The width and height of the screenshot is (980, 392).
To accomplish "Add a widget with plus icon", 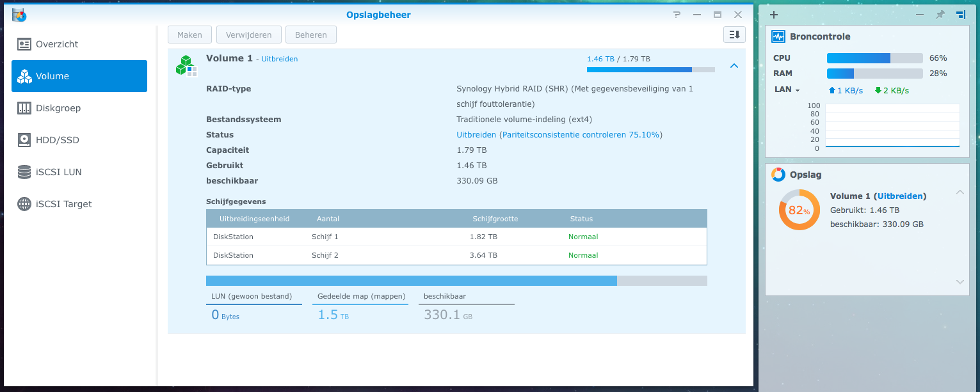I will click(x=774, y=15).
